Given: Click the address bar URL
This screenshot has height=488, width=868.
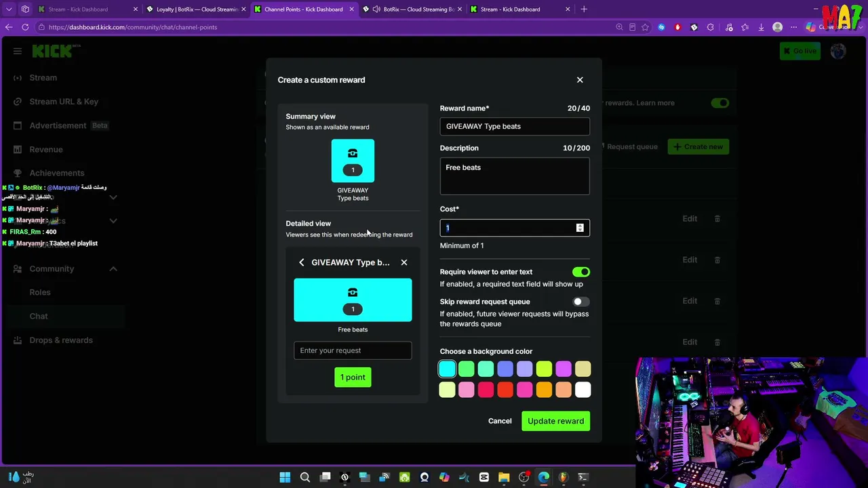Looking at the screenshot, I should pyautogui.click(x=133, y=27).
